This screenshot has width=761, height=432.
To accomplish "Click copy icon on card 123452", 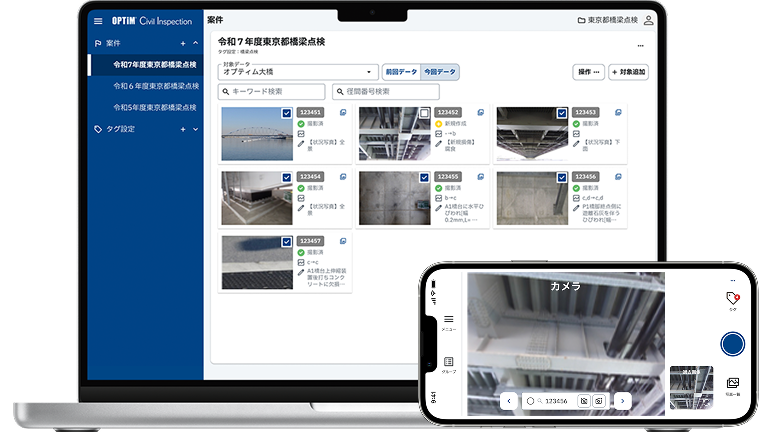I will (480, 112).
